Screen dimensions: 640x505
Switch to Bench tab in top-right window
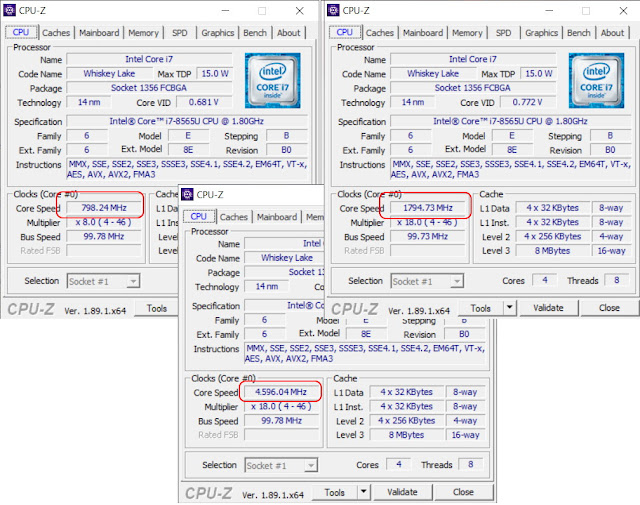[x=578, y=33]
